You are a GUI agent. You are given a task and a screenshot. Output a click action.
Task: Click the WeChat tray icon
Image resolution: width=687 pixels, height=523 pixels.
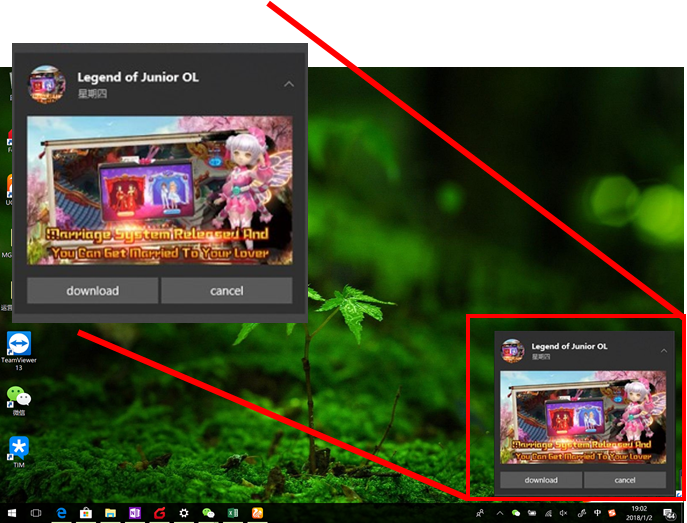pos(516,513)
